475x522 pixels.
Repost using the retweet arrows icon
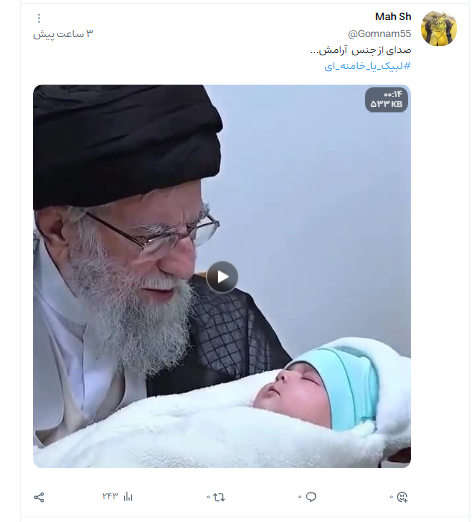(219, 497)
